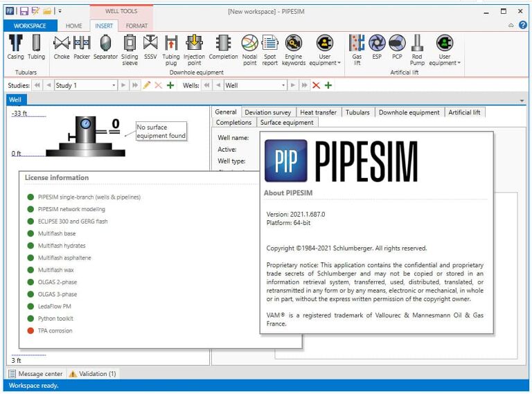Click the Open folder icon in title bar
This screenshot has width=532, height=394.
pyautogui.click(x=47, y=11)
